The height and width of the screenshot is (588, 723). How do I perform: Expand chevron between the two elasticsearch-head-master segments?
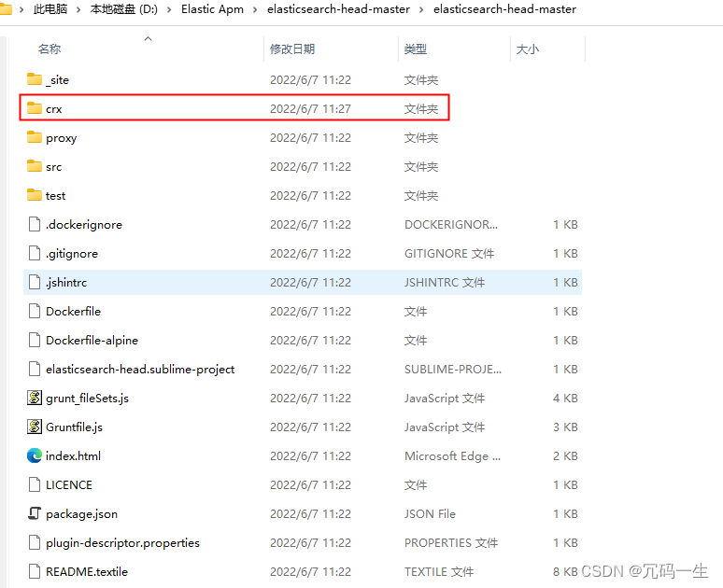421,9
